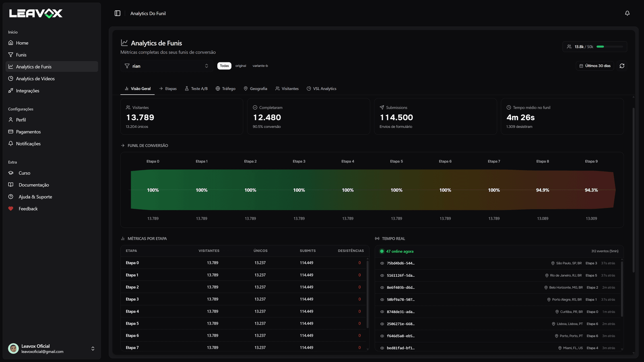Click the Etapa 9 funnel segment 94.3%

click(x=591, y=190)
